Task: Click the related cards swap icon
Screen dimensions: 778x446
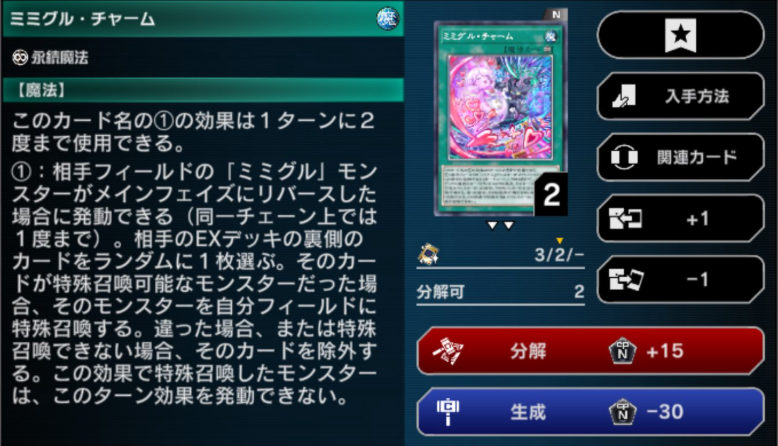Action: [x=624, y=157]
